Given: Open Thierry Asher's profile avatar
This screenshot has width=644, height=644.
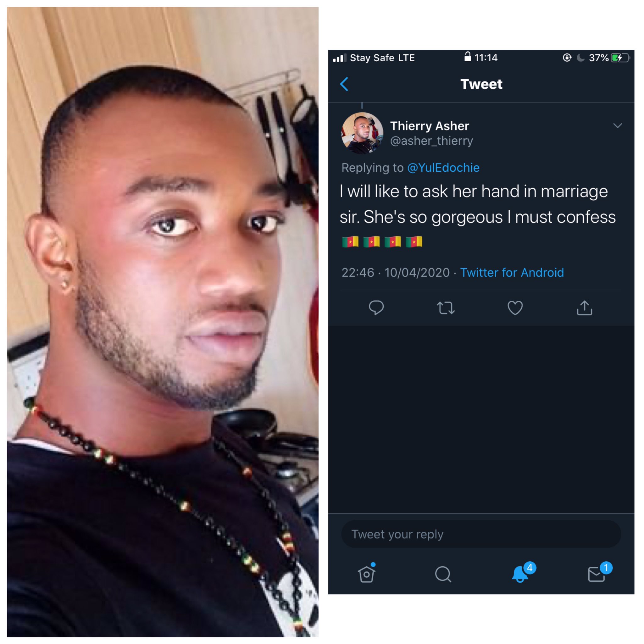Looking at the screenshot, I should (x=362, y=133).
